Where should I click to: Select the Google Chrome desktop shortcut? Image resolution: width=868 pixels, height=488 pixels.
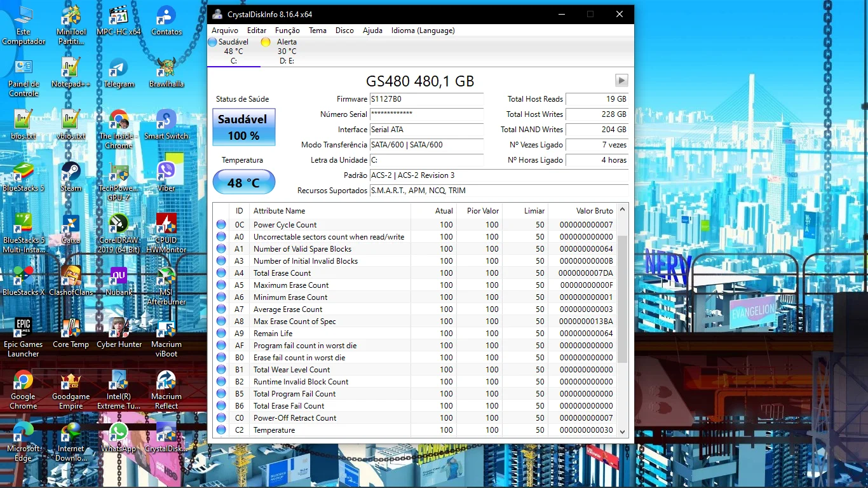pos(24,390)
